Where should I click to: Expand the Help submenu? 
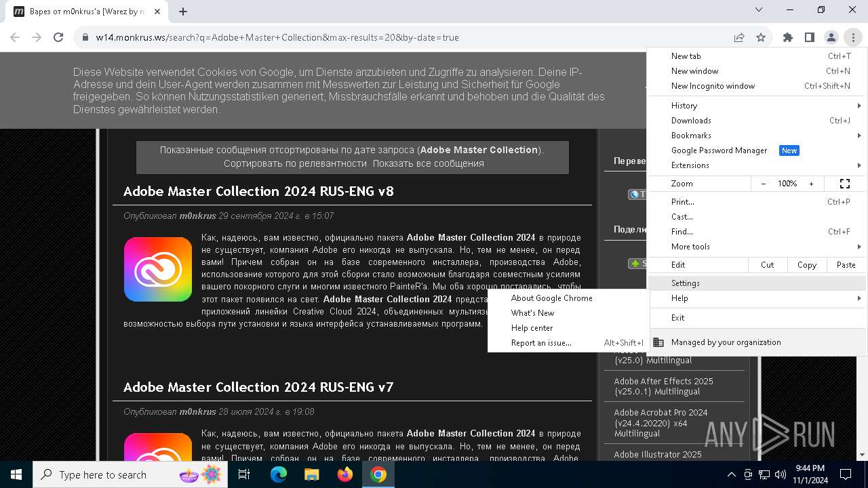[757, 298]
